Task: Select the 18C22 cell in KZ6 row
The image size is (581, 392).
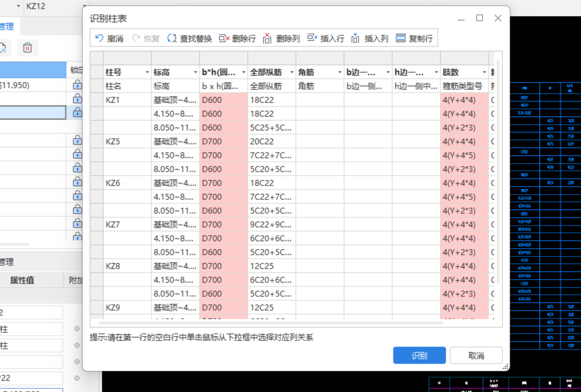Action: (272, 183)
